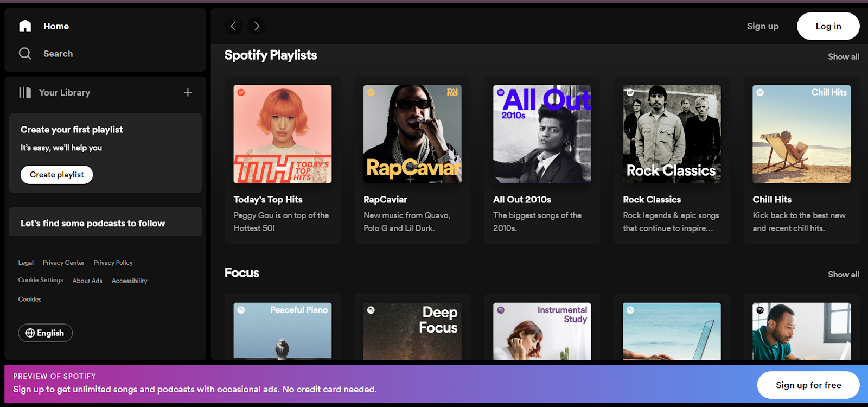
Task: Click the globe icon in English button
Action: (x=30, y=333)
